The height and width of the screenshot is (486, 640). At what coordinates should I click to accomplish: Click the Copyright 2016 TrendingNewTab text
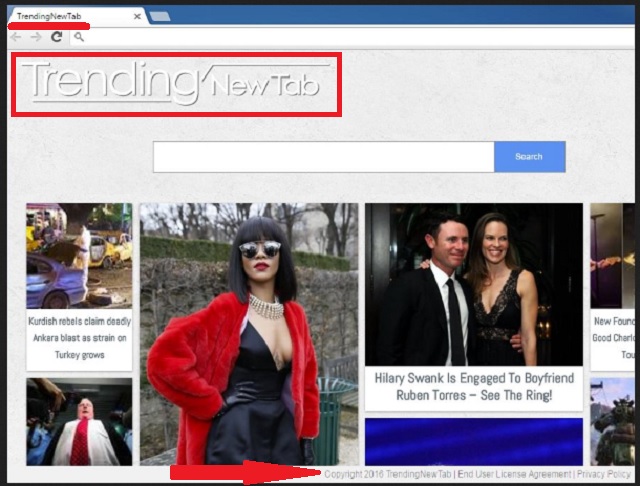388,474
